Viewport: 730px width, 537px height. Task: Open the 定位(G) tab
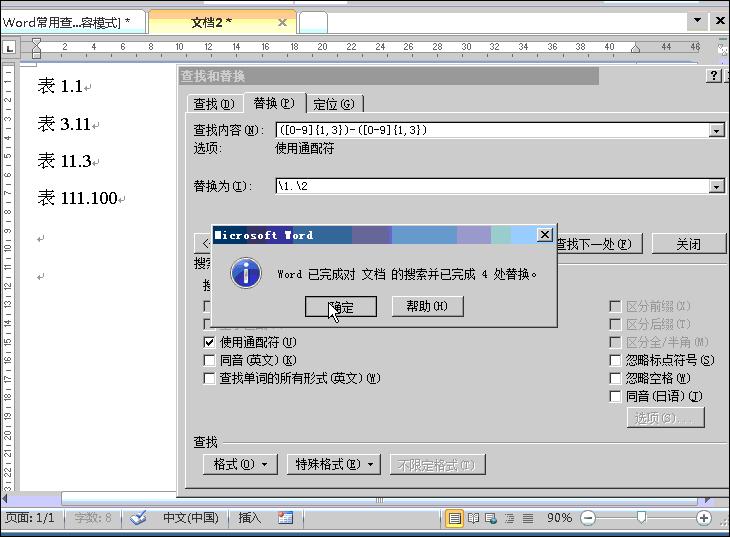334,104
